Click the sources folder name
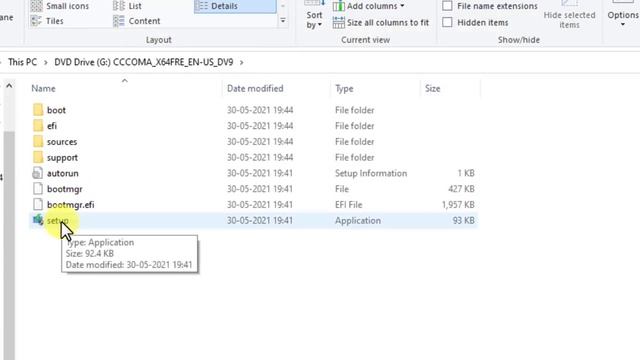Image resolution: width=640 pixels, height=360 pixels. point(62,142)
